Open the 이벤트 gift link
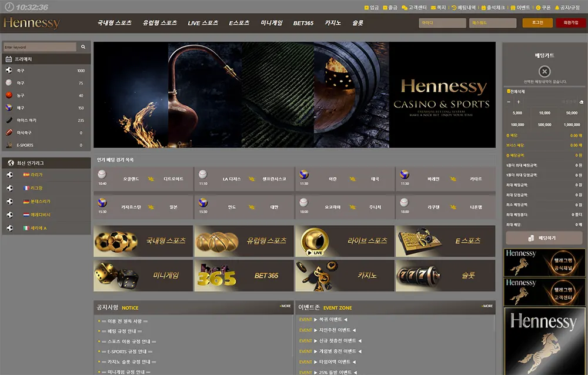Viewport: 588px width, 375px height. 520,8
